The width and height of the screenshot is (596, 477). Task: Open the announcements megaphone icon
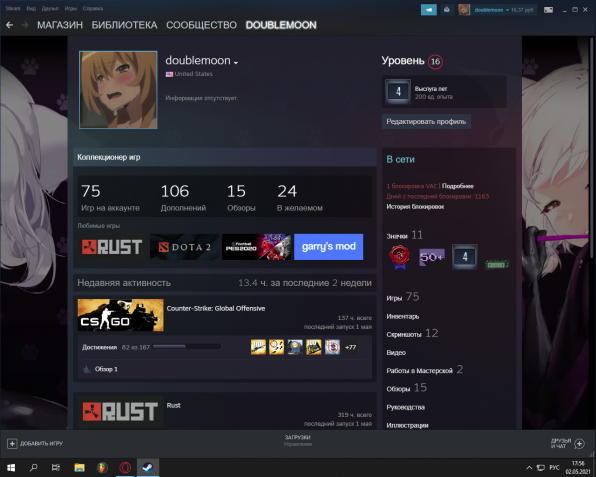coord(429,10)
